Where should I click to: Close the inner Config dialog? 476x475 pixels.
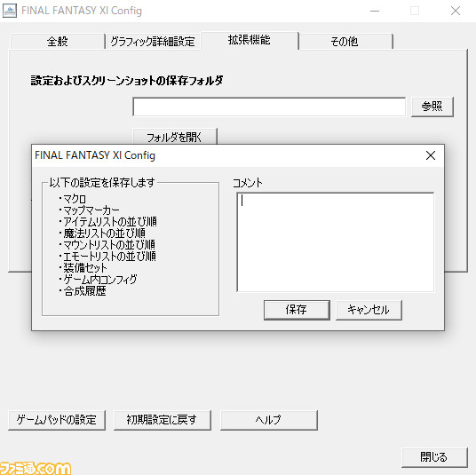[431, 155]
